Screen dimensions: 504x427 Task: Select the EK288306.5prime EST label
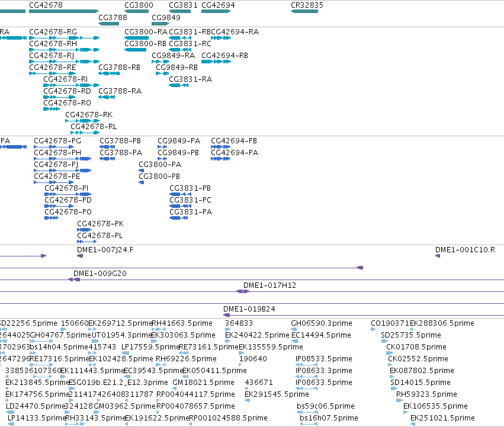(442, 323)
